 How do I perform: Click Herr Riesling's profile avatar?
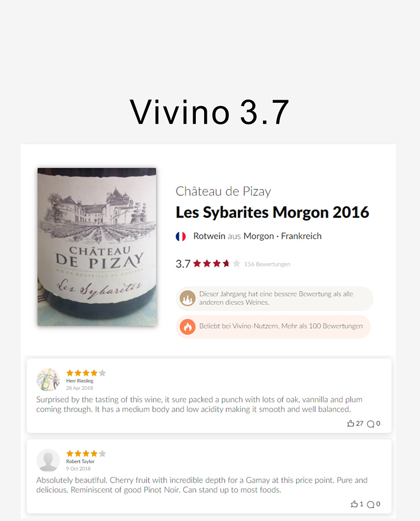tap(48, 380)
